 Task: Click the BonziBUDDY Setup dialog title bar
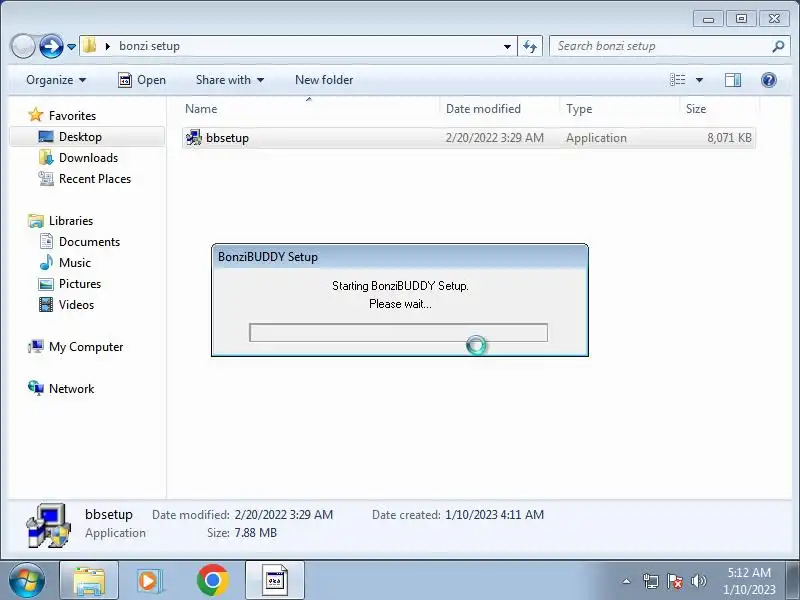[399, 257]
